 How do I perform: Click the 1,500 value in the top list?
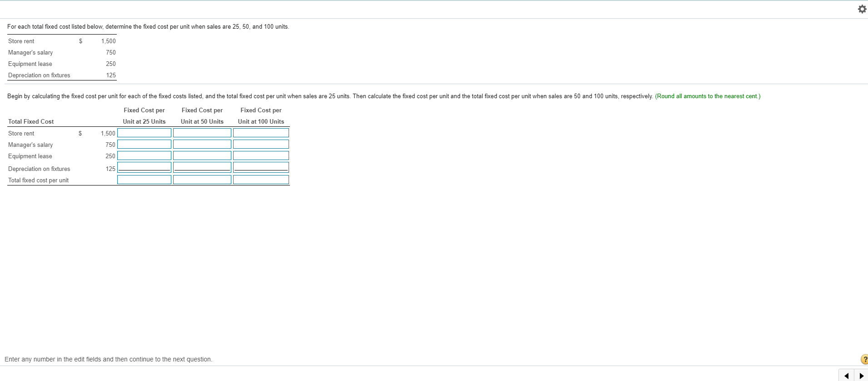109,41
